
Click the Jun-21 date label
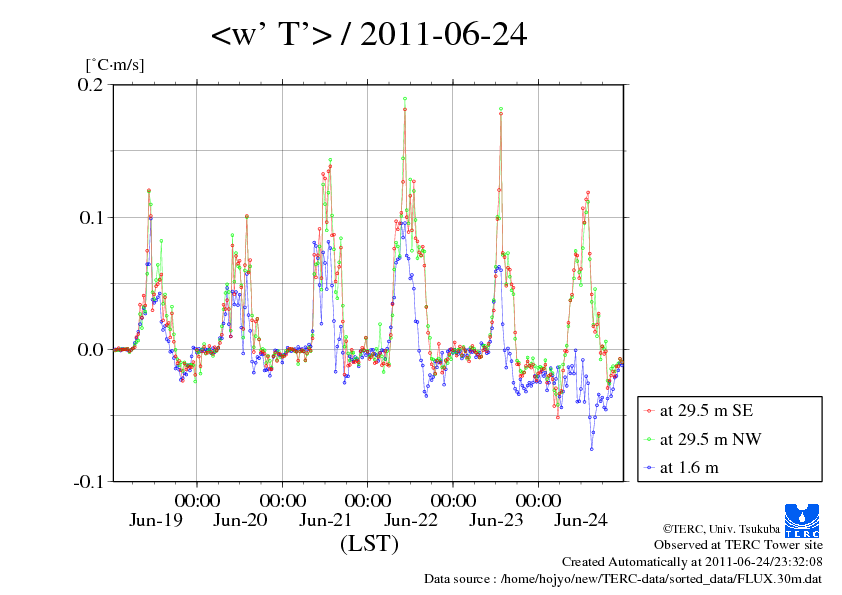pos(325,520)
